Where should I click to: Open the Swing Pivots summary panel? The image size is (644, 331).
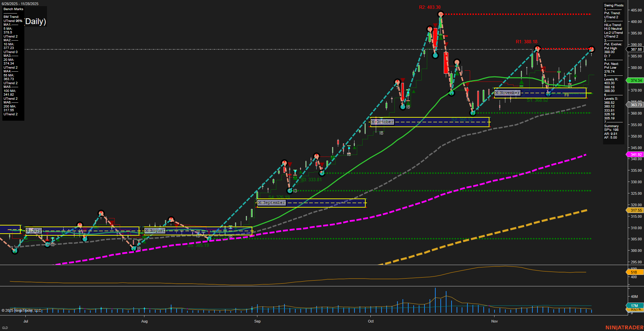pos(613,5)
